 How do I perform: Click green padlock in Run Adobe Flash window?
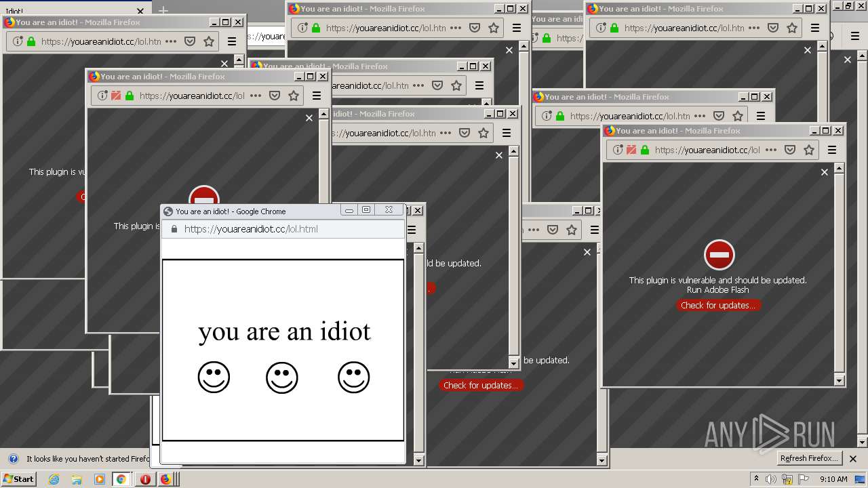[x=645, y=150]
